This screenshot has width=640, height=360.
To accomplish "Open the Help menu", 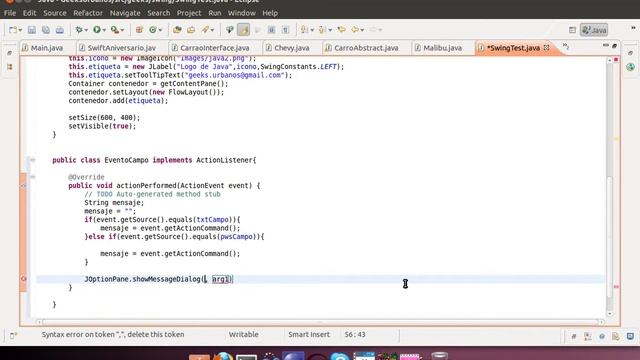I will pyautogui.click(x=270, y=13).
